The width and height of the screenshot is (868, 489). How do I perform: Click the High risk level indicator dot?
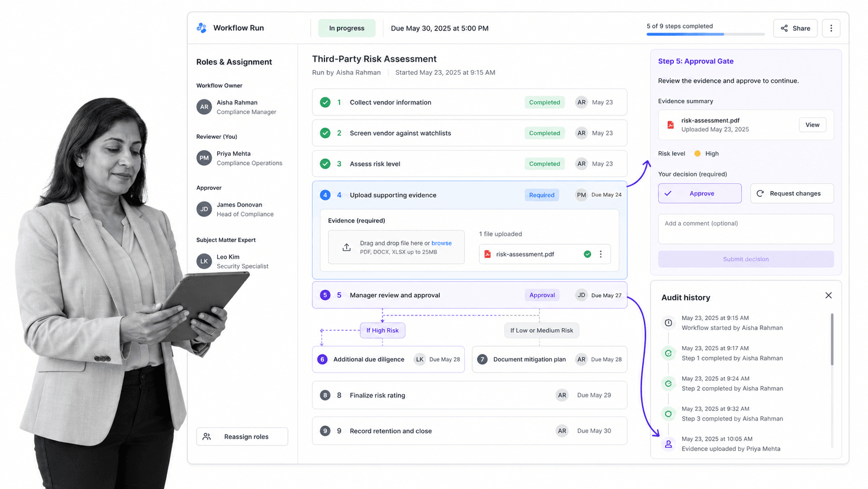[697, 154]
